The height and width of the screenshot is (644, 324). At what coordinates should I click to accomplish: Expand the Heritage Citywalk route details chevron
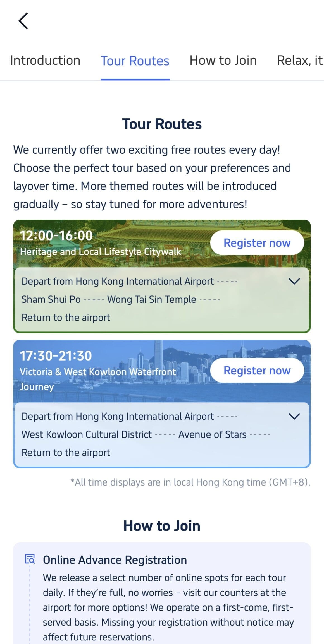(x=294, y=281)
